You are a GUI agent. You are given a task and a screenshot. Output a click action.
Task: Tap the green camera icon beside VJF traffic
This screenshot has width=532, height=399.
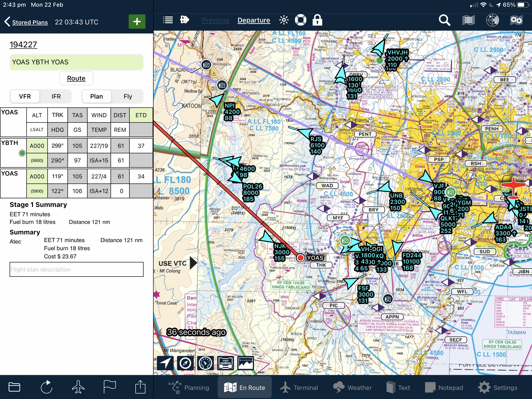point(450,192)
